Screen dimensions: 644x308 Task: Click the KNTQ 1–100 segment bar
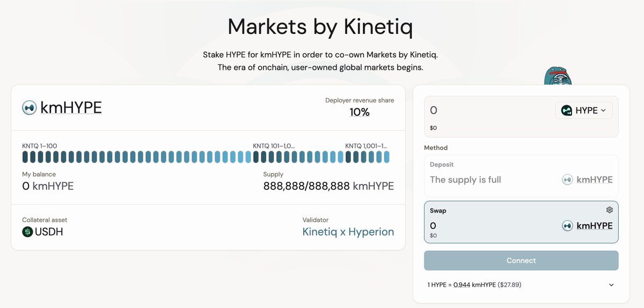(x=136, y=157)
